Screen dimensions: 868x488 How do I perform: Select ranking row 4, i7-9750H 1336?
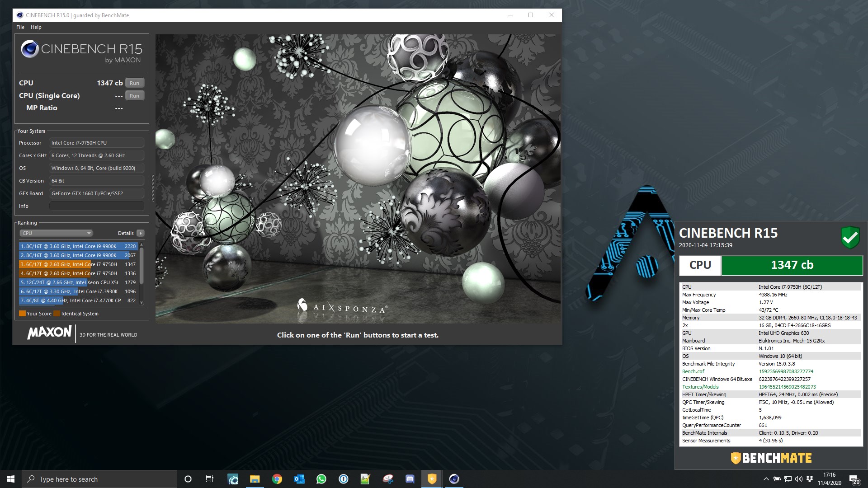tap(78, 273)
